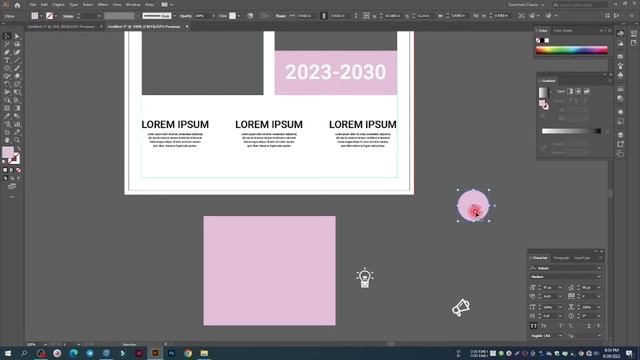Viewport: 640px width, 360px height.
Task: Click the Opacity label in control bar
Action: (x=186, y=16)
